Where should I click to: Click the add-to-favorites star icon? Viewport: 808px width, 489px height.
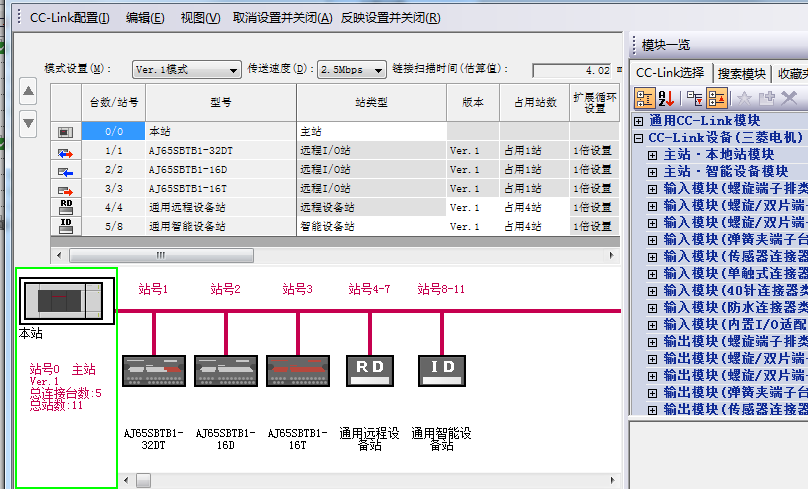pyautogui.click(x=743, y=98)
